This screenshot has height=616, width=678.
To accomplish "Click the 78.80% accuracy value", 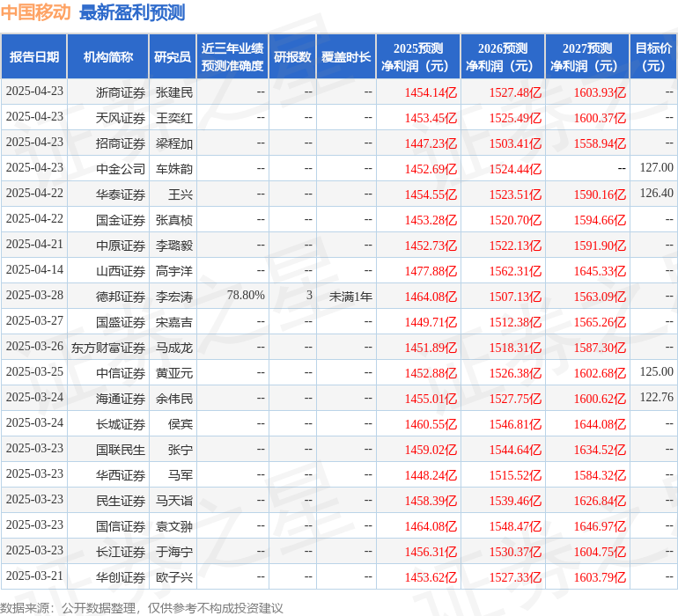I will (x=246, y=296).
